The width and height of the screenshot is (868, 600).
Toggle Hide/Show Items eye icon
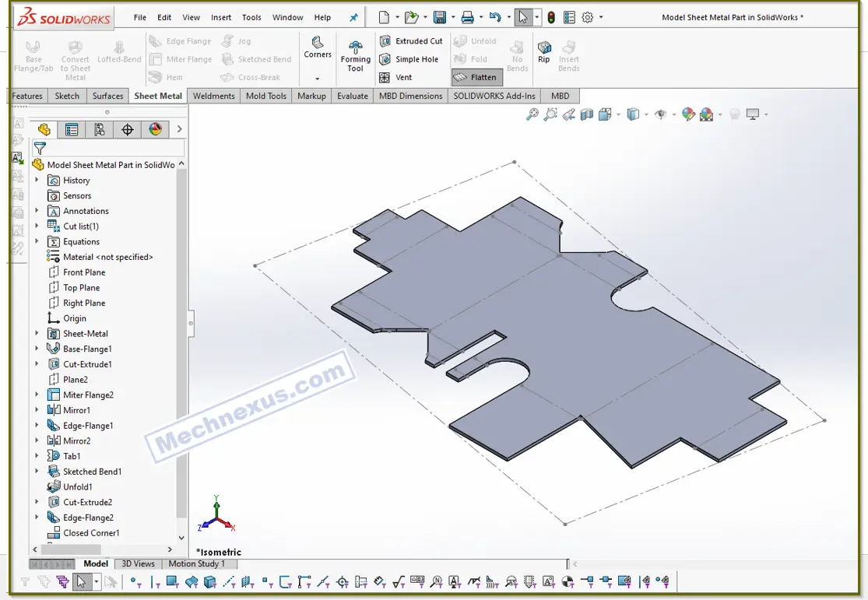click(x=661, y=114)
